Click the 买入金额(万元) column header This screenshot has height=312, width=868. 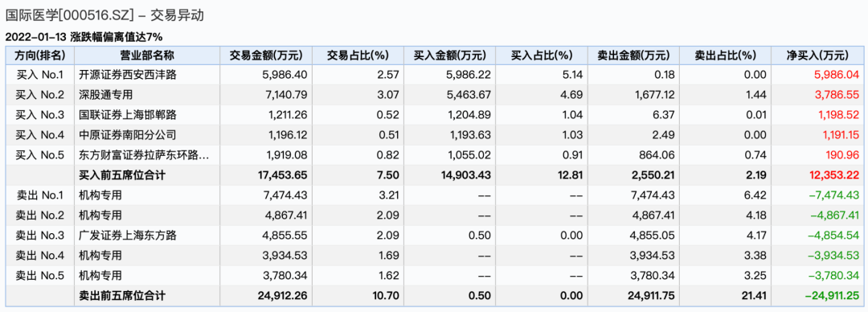click(450, 55)
